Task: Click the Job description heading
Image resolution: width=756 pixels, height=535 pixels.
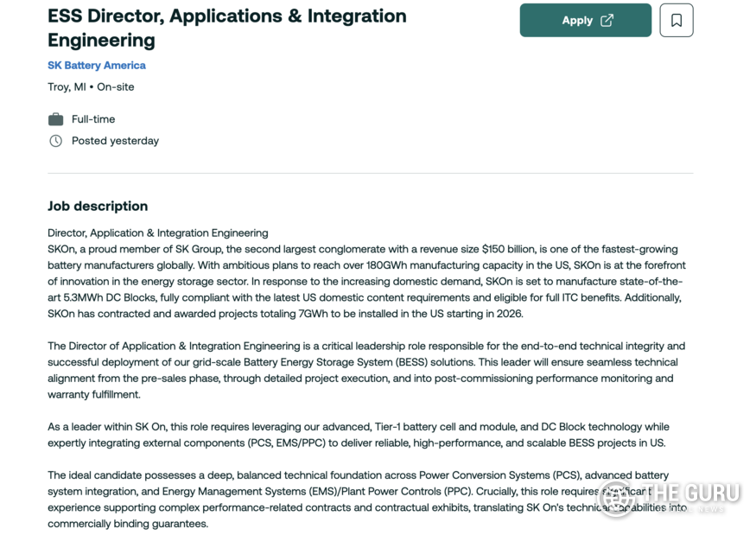Action: point(98,206)
